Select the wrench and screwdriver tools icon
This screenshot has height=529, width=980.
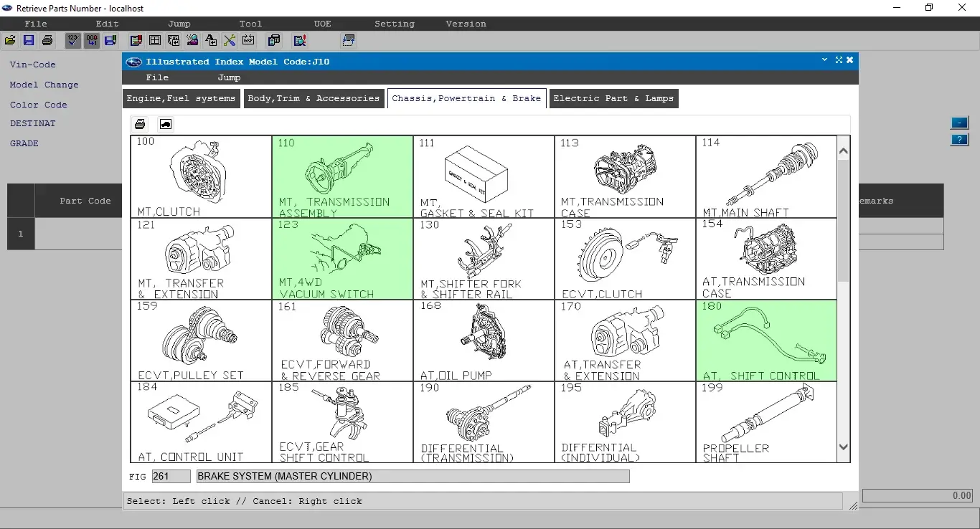tap(230, 40)
